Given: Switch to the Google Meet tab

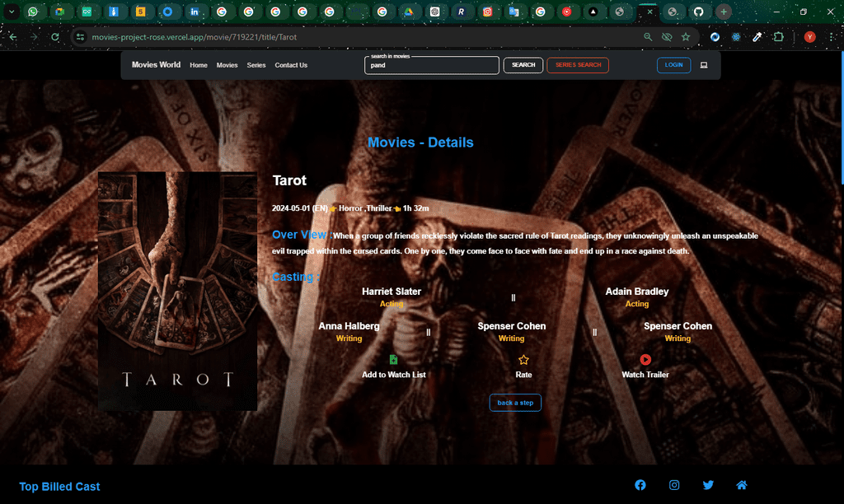Looking at the screenshot, I should (x=59, y=12).
